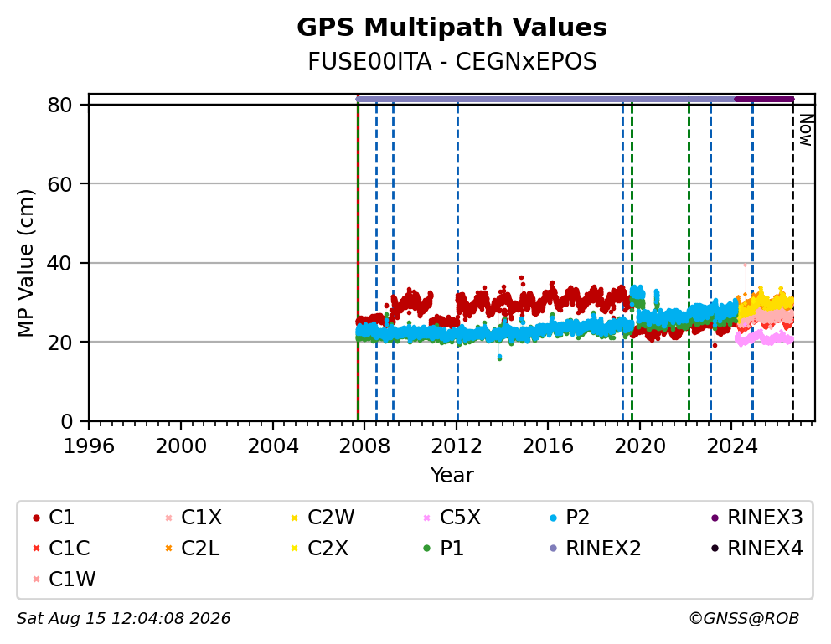Select the RINEX4 legend entry
Viewport: 831px width, 644px height.
pos(756,549)
